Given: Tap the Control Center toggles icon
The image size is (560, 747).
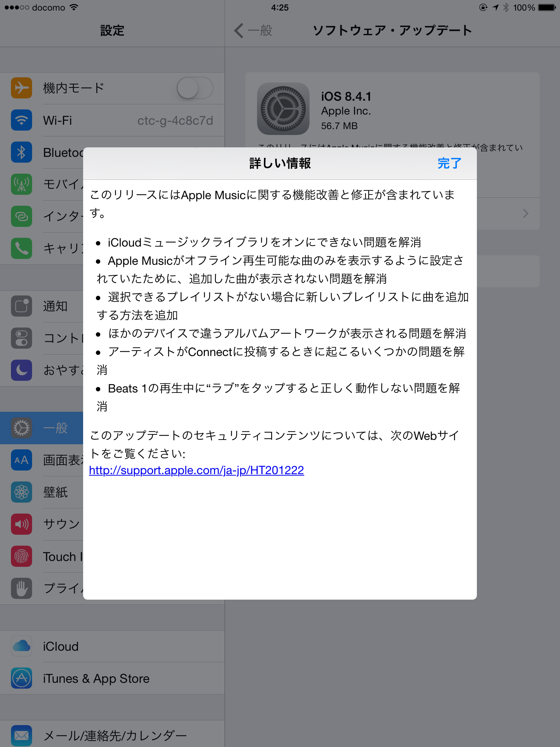Looking at the screenshot, I should point(22,338).
